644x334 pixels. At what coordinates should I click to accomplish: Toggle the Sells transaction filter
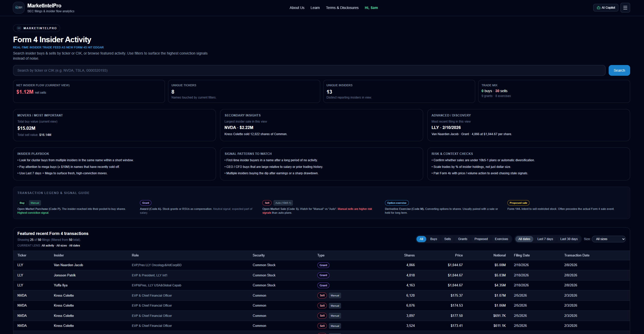447,239
